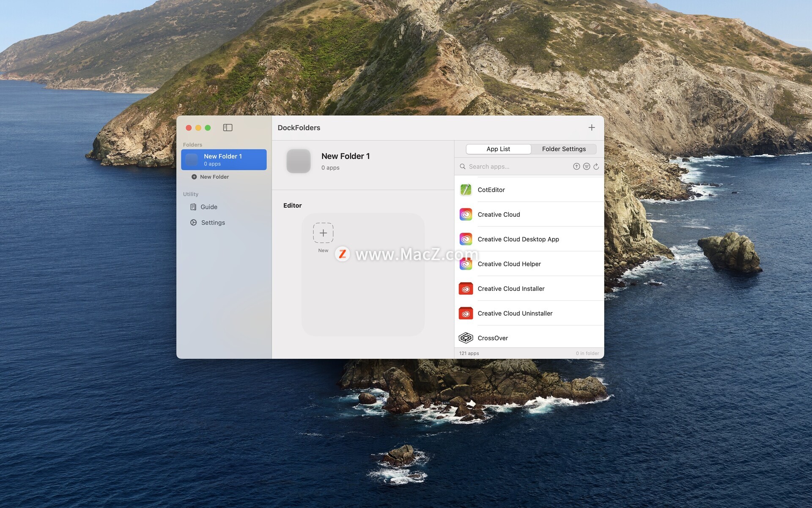Viewport: 812px width, 508px height.
Task: Create a folder with sidebar New Folder button
Action: pos(210,177)
